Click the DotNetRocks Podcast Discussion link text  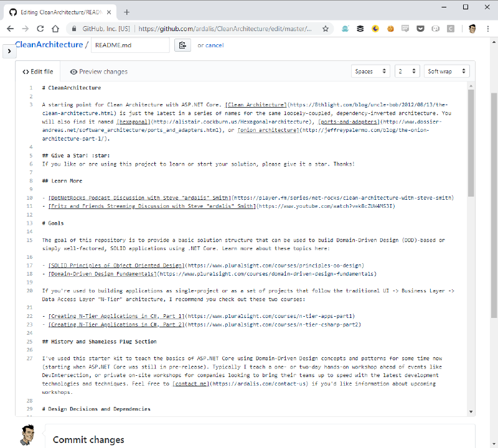pos(139,198)
